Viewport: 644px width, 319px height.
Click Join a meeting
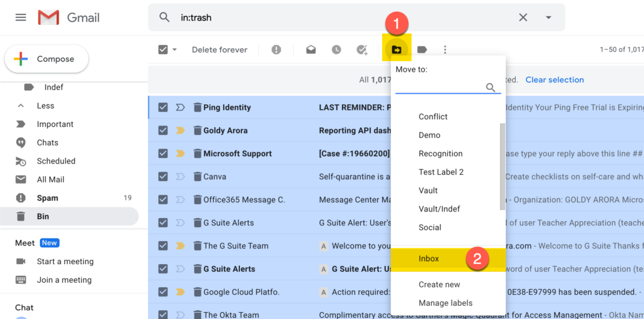pos(64,280)
